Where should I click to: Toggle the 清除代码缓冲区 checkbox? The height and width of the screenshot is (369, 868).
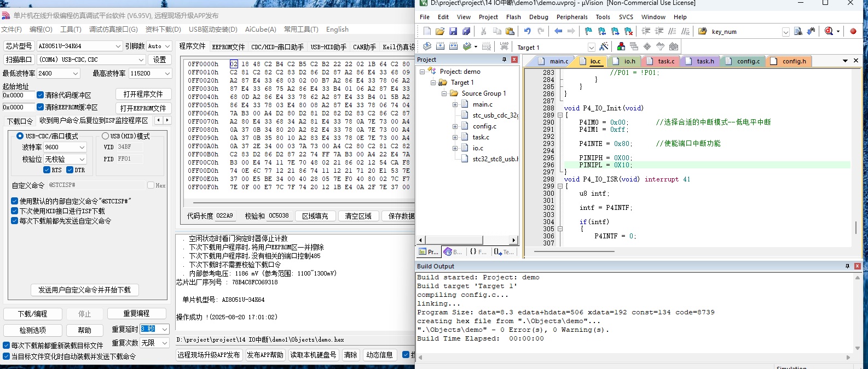(x=40, y=95)
